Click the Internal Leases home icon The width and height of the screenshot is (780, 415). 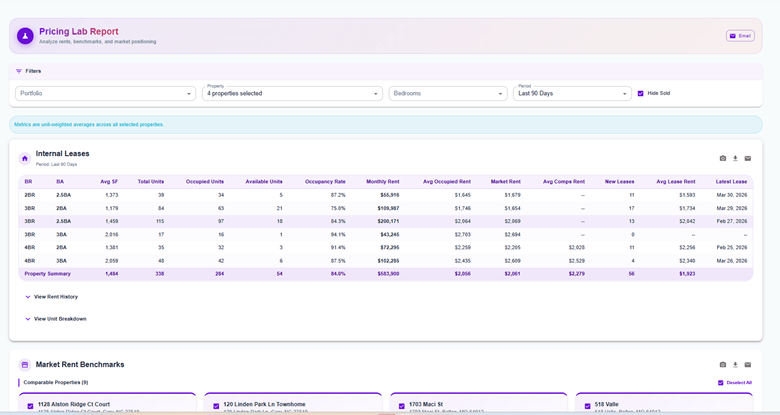coord(25,158)
